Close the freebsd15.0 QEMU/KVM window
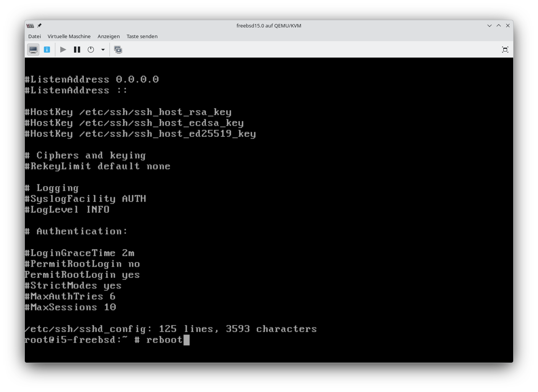The image size is (538, 392). 508,26
